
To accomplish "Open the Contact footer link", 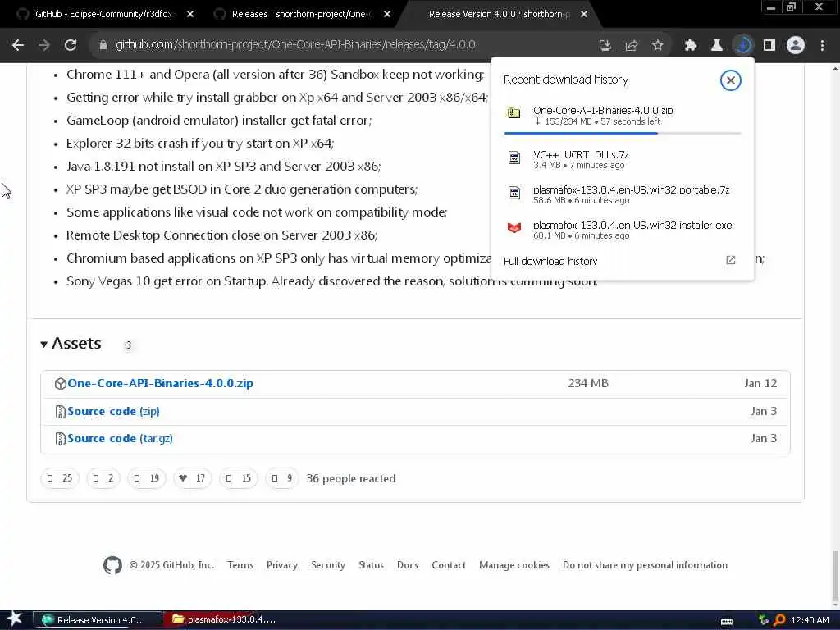I will pyautogui.click(x=449, y=565).
